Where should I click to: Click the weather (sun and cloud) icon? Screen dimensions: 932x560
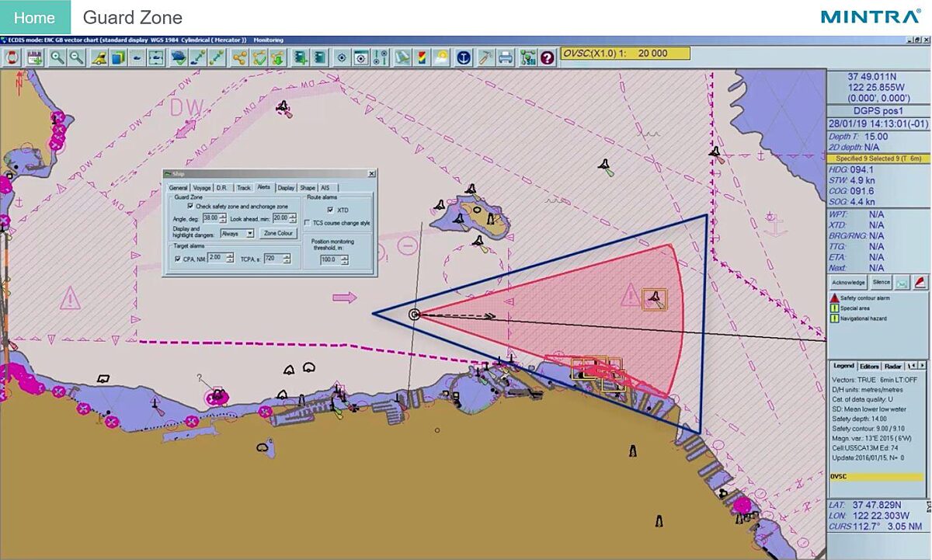point(440,57)
